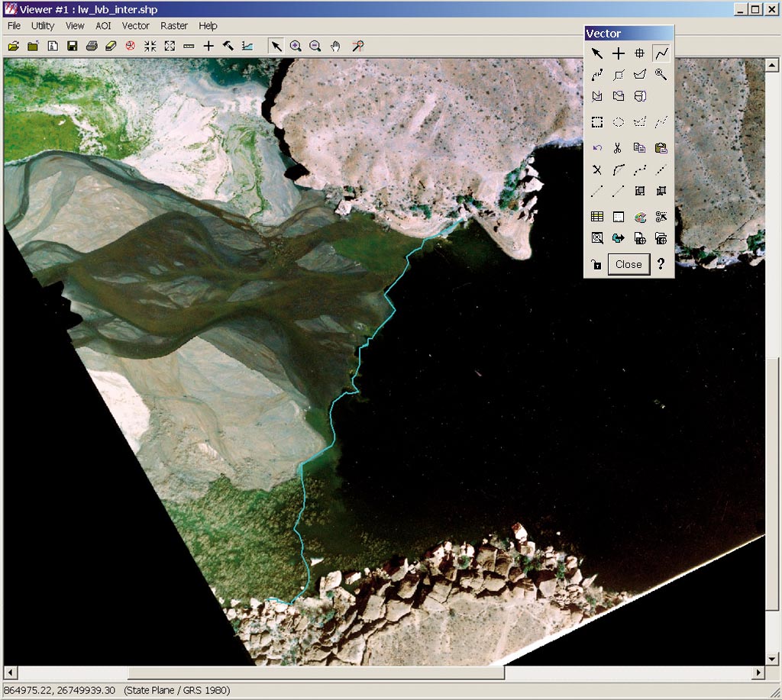Click the profile chart icon in toolbar
782x700 pixels.
coord(247,47)
